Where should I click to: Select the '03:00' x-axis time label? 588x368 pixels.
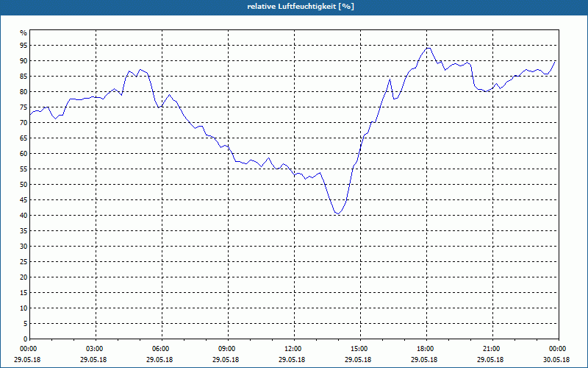[93, 349]
